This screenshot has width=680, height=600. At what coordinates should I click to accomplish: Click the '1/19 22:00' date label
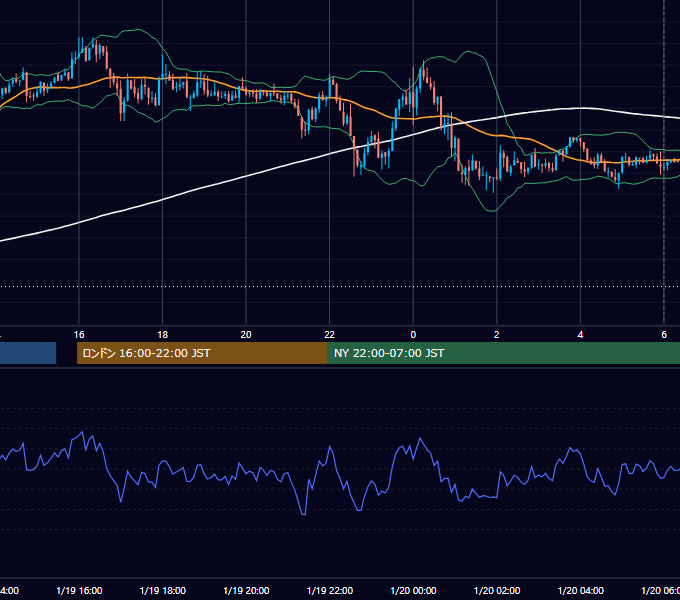point(330,590)
